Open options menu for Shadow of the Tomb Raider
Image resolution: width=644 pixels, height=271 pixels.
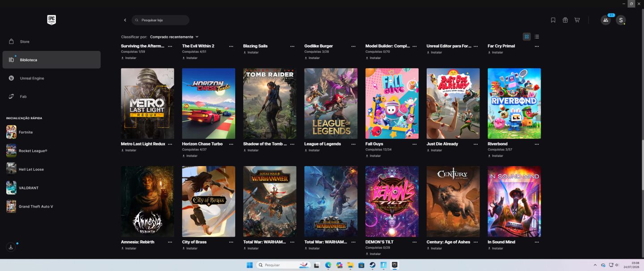click(292, 144)
